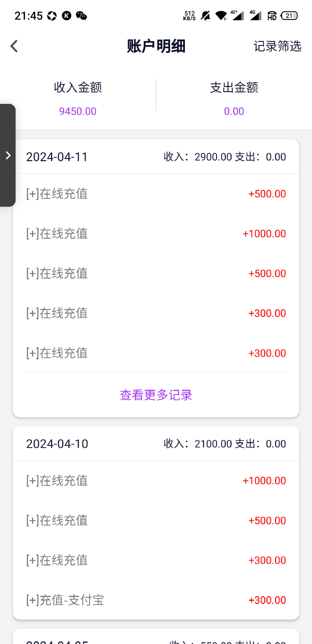The height and width of the screenshot is (644, 312).
Task: Tap the muted notification bell icon
Action: pyautogui.click(x=205, y=16)
